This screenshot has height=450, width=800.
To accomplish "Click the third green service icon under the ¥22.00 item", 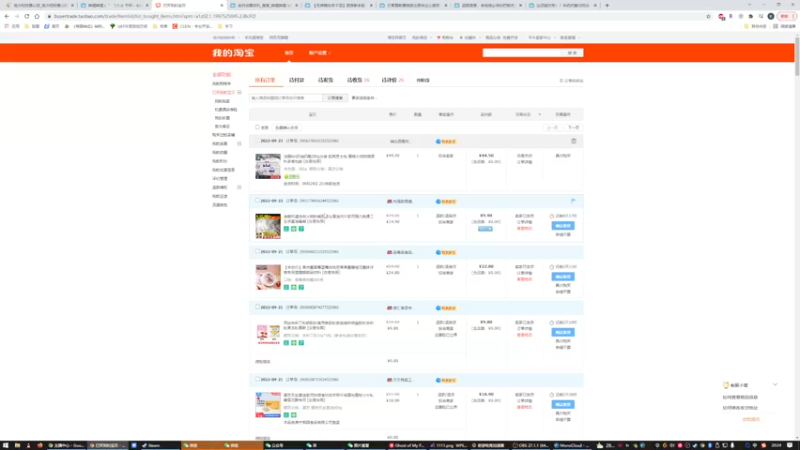I will [x=302, y=287].
